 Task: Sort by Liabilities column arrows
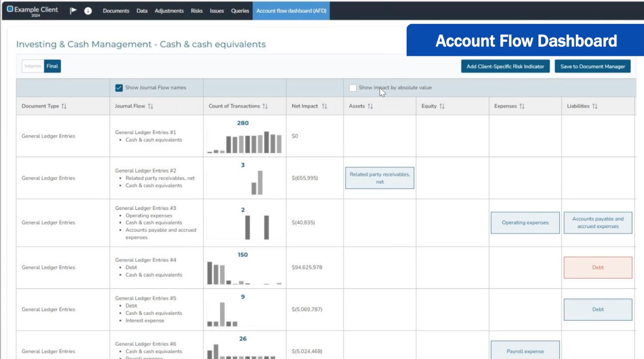point(595,106)
